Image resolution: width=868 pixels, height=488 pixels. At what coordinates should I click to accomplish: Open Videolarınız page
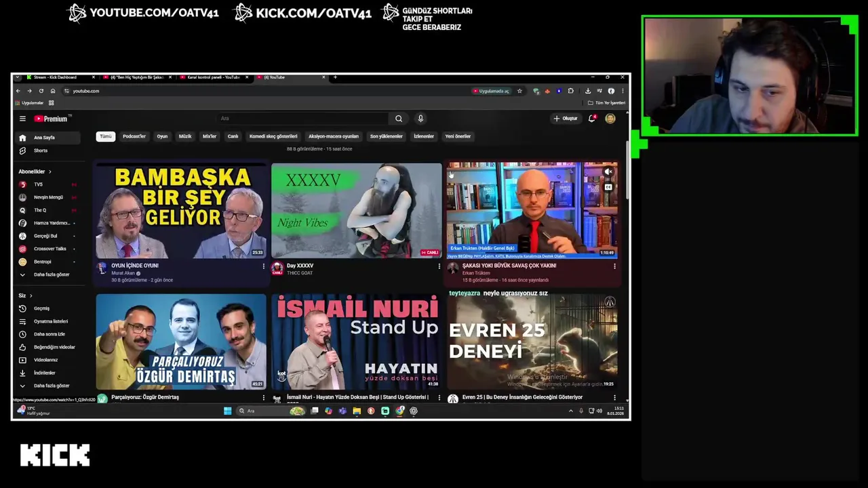(x=47, y=360)
